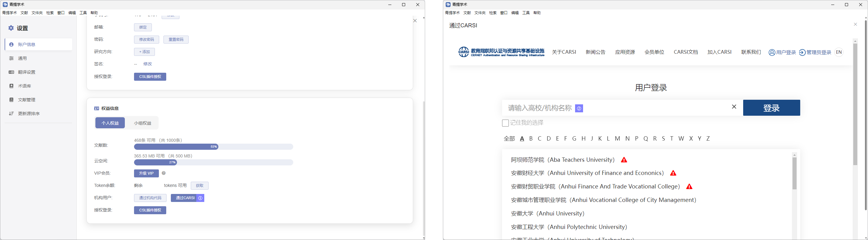Select 阿坝师范学院 (Aba Teachers University)
This screenshot has height=240, width=868.
pyautogui.click(x=563, y=160)
